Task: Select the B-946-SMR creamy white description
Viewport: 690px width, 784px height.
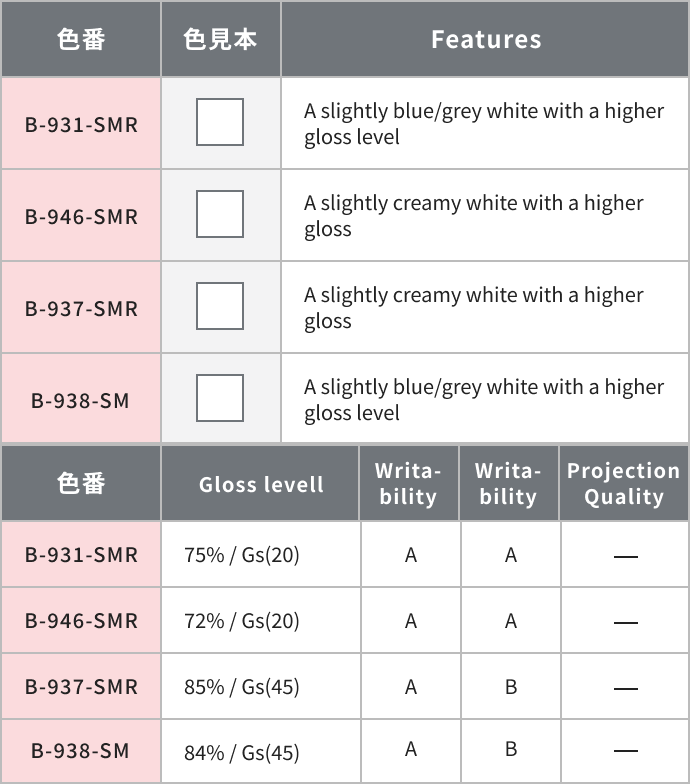Action: click(x=474, y=216)
